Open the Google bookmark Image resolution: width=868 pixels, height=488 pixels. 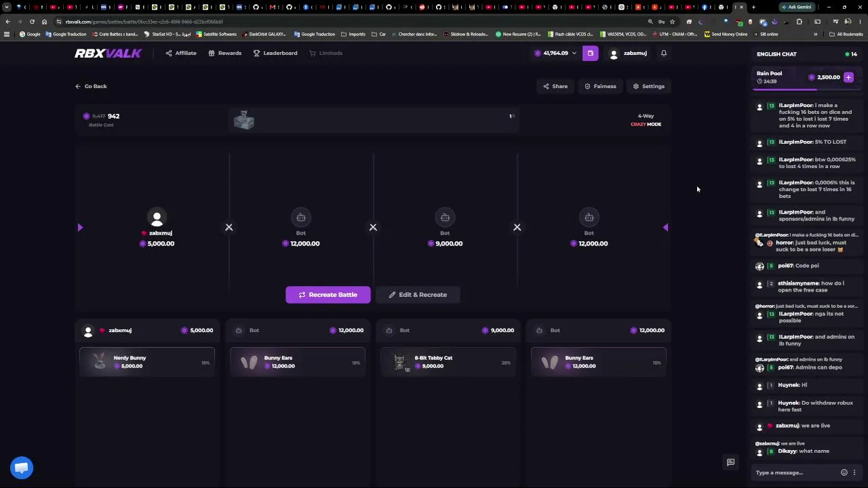point(30,34)
